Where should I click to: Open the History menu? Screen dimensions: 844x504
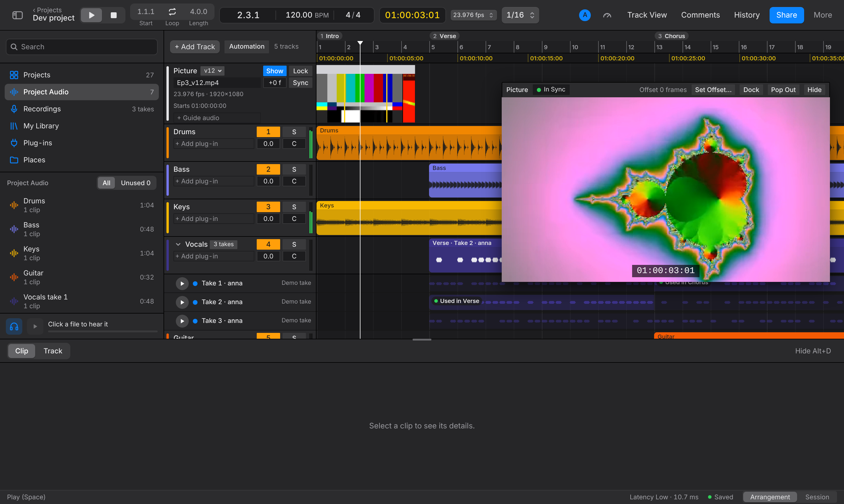tap(746, 15)
